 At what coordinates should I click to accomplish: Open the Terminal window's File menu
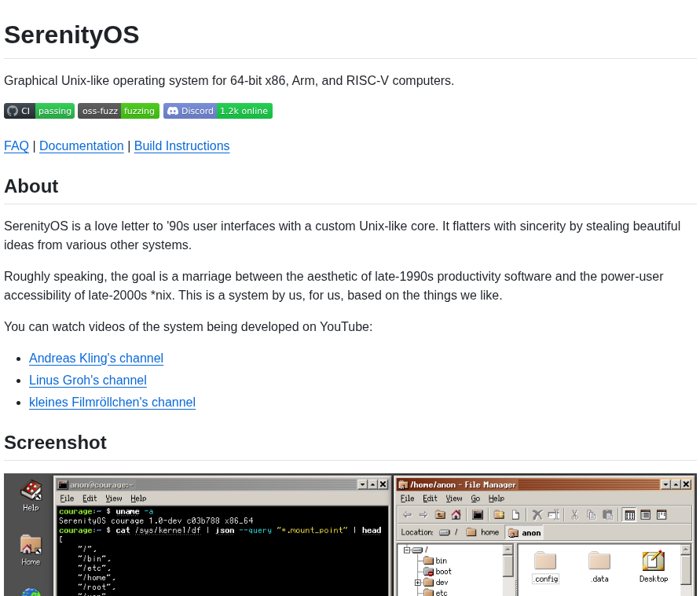pyautogui.click(x=67, y=499)
